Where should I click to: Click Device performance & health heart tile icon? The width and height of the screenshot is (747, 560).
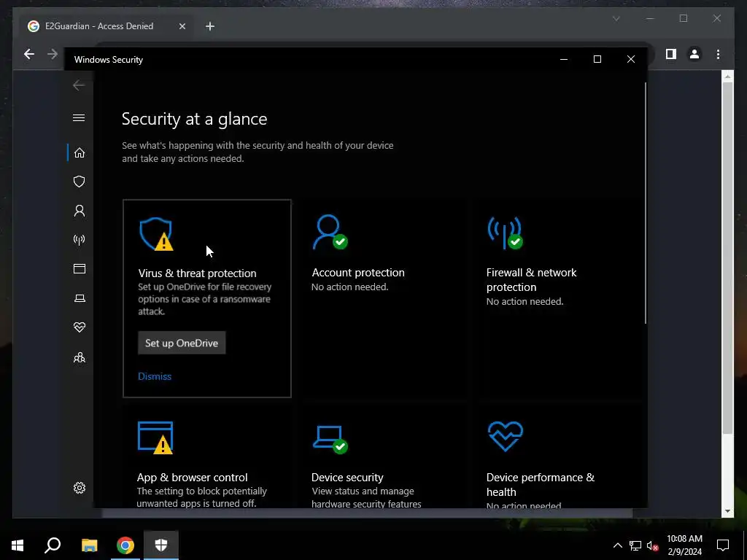[506, 436]
